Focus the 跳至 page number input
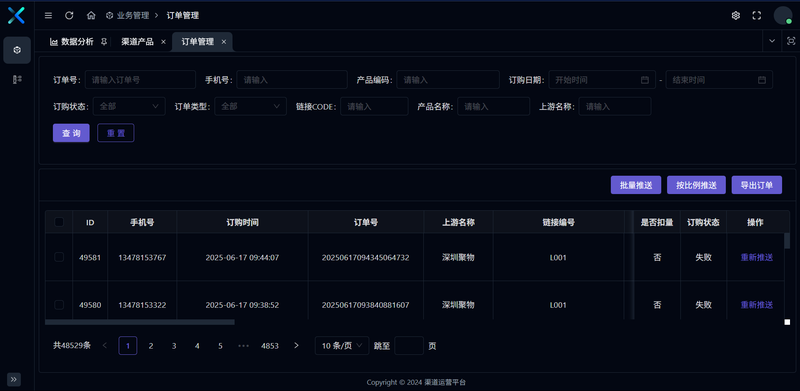This screenshot has width=800, height=391. pyautogui.click(x=409, y=346)
